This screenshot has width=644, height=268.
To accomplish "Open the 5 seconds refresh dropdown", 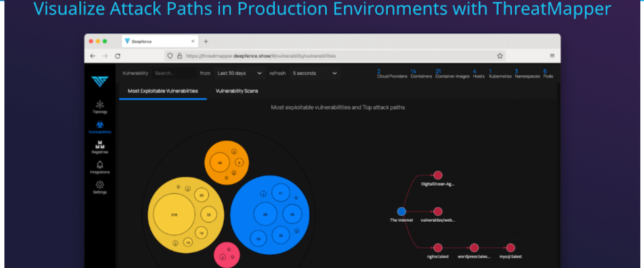I will point(315,73).
